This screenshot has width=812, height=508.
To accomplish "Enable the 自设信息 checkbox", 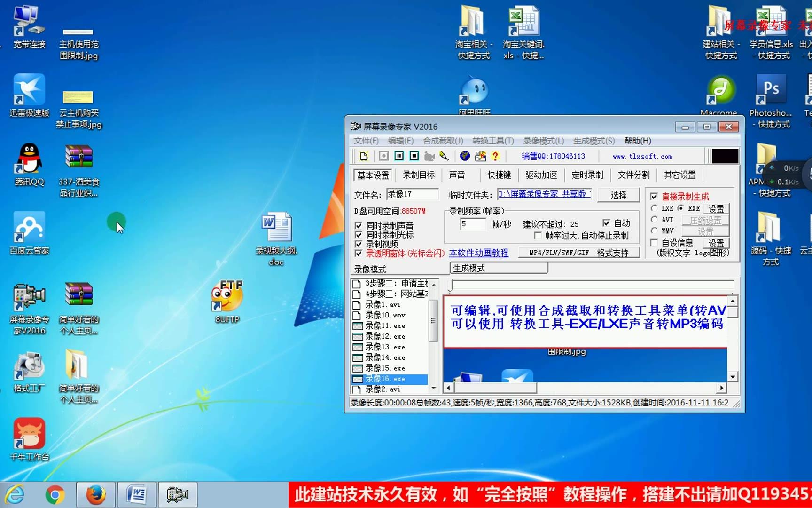I will 654,243.
